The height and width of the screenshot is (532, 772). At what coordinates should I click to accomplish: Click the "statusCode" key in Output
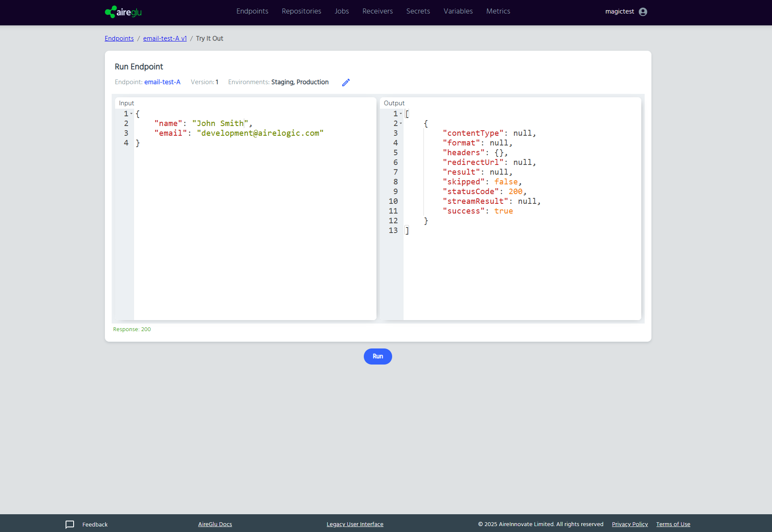click(471, 192)
